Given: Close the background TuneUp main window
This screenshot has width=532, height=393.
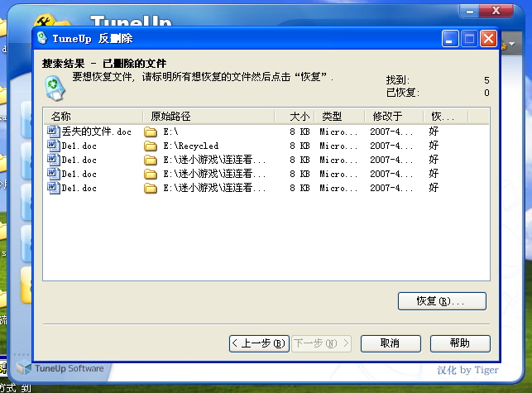Looking at the screenshot, I should pyautogui.click(x=496, y=10).
